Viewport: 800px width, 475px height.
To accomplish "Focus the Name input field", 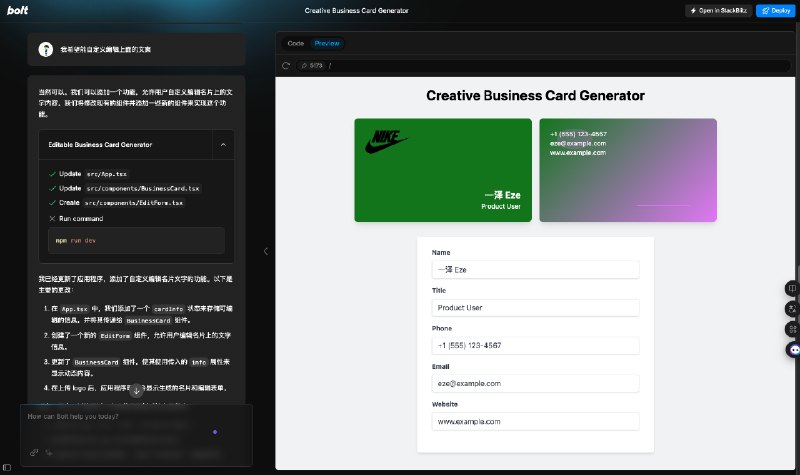I will 535,269.
